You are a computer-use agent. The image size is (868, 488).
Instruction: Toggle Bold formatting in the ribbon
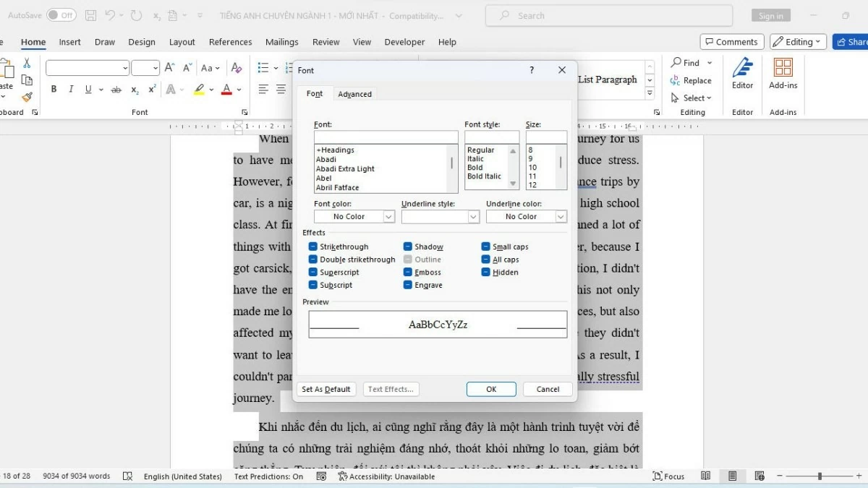point(54,89)
